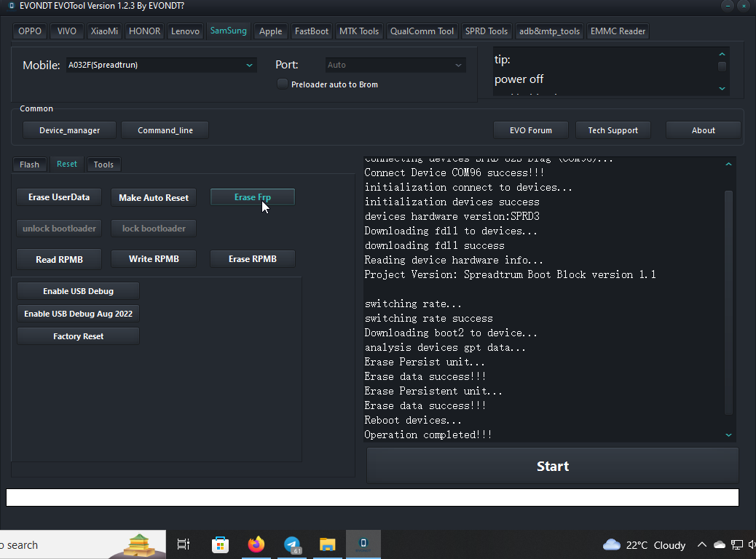Open the Command_line button
The image size is (756, 559).
pos(165,130)
